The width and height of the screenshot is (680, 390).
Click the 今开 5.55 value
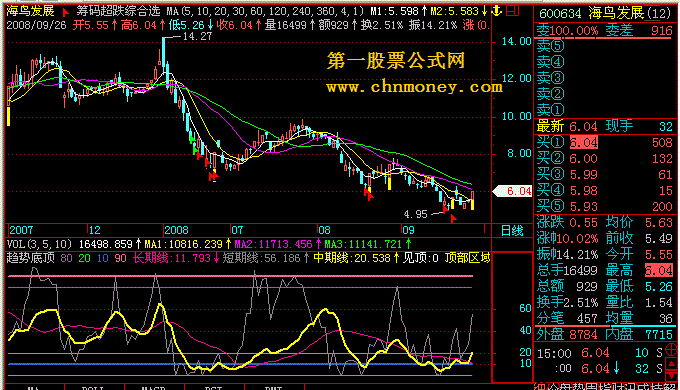click(639, 254)
